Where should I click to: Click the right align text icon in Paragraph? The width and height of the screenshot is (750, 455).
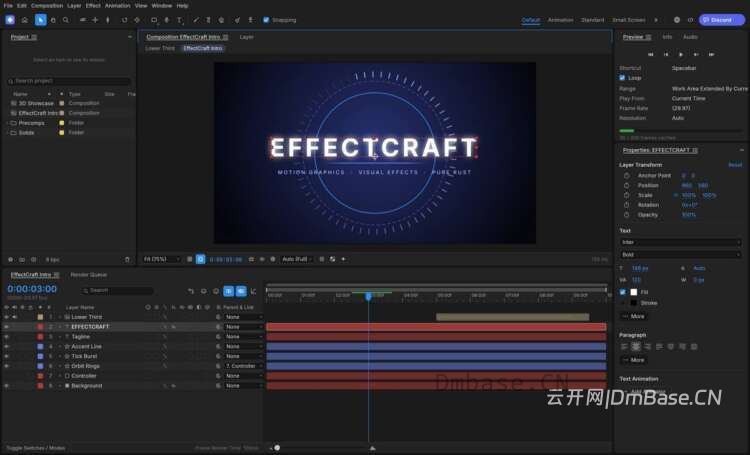(648, 346)
